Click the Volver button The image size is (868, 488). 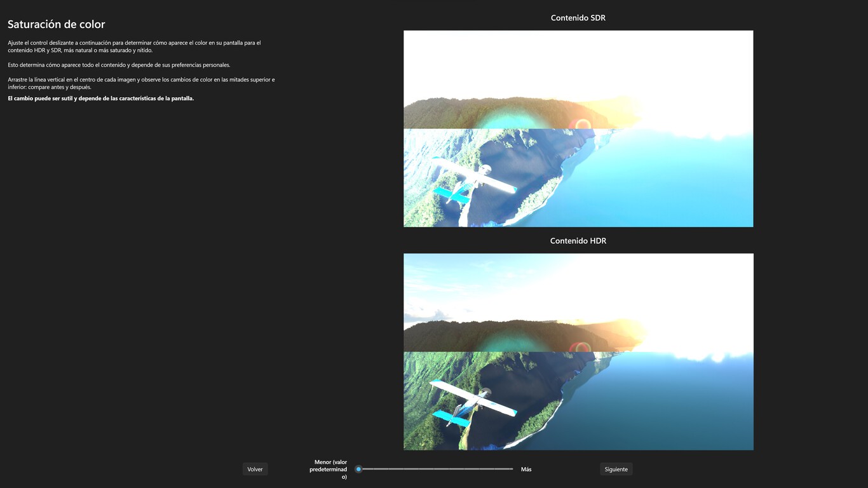[254, 469]
